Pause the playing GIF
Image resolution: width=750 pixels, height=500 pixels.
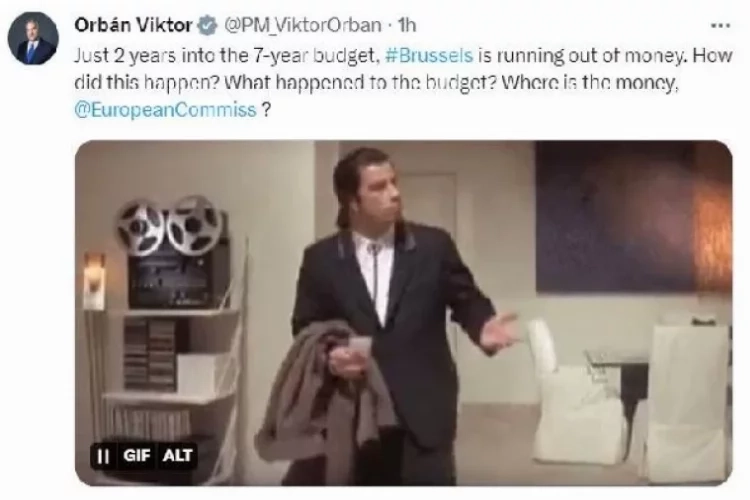(103, 456)
